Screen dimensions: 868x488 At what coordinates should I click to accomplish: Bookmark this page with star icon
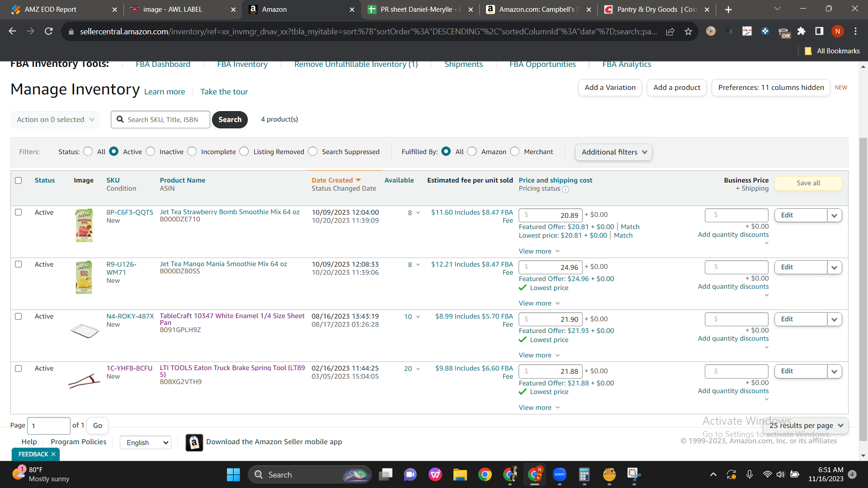click(x=688, y=31)
